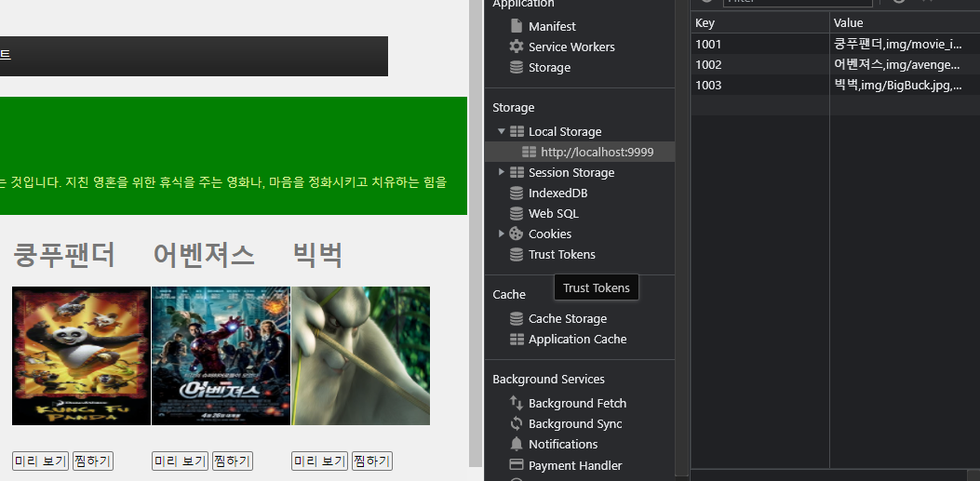Viewport: 980px width, 481px height.
Task: Click the 찜하기 button under 쿵푸팬더
Action: pyautogui.click(x=92, y=461)
